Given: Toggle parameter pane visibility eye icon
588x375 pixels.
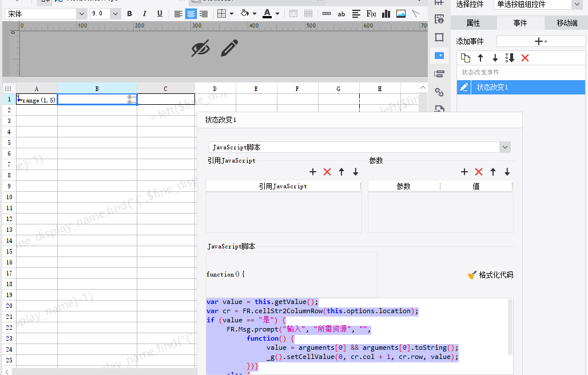Looking at the screenshot, I should coord(201,49).
